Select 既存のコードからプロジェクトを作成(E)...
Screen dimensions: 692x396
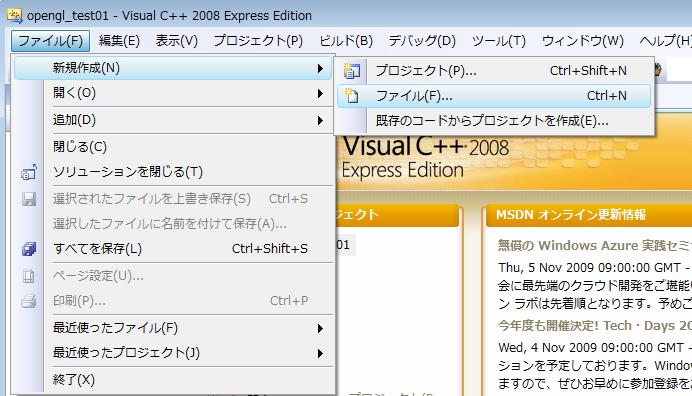point(493,121)
